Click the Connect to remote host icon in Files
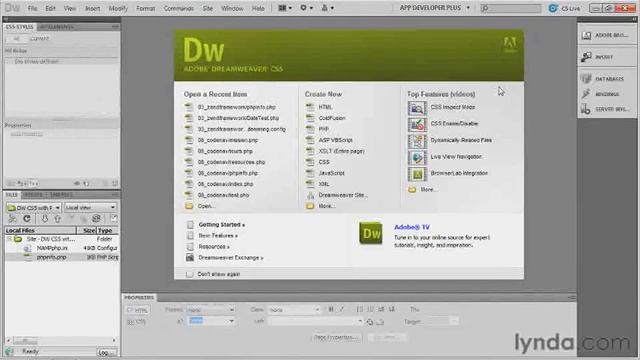Viewport: 640px width, 360px height. [12, 219]
